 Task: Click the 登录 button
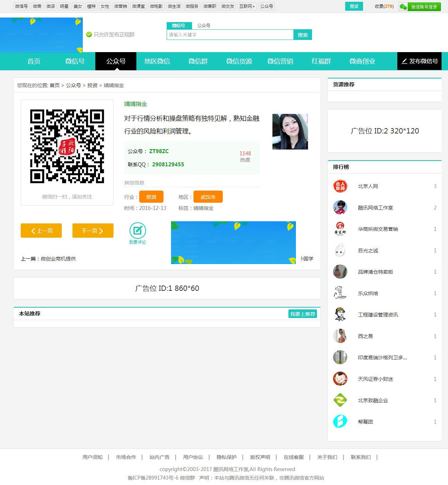pos(354,6)
